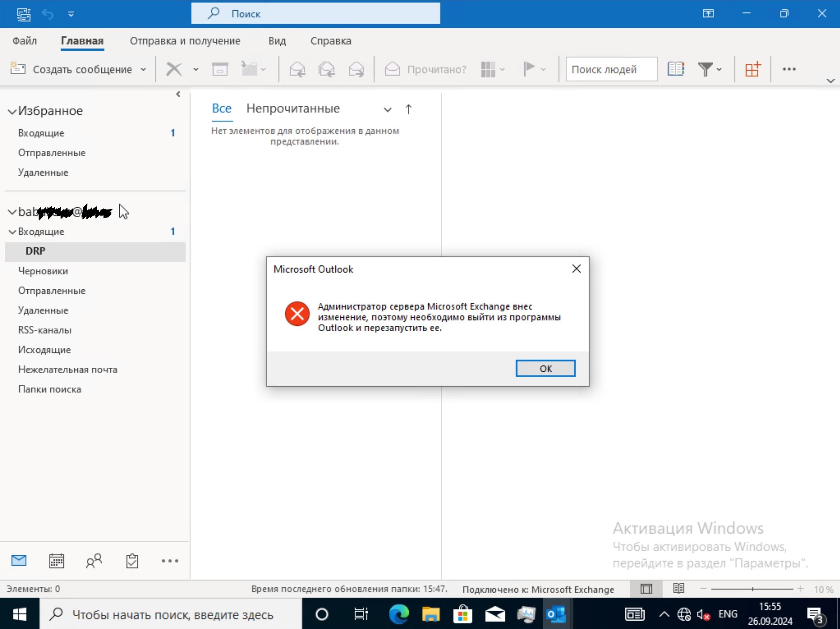This screenshot has width=840, height=629.
Task: Click the Follow up flag icon
Action: point(529,69)
